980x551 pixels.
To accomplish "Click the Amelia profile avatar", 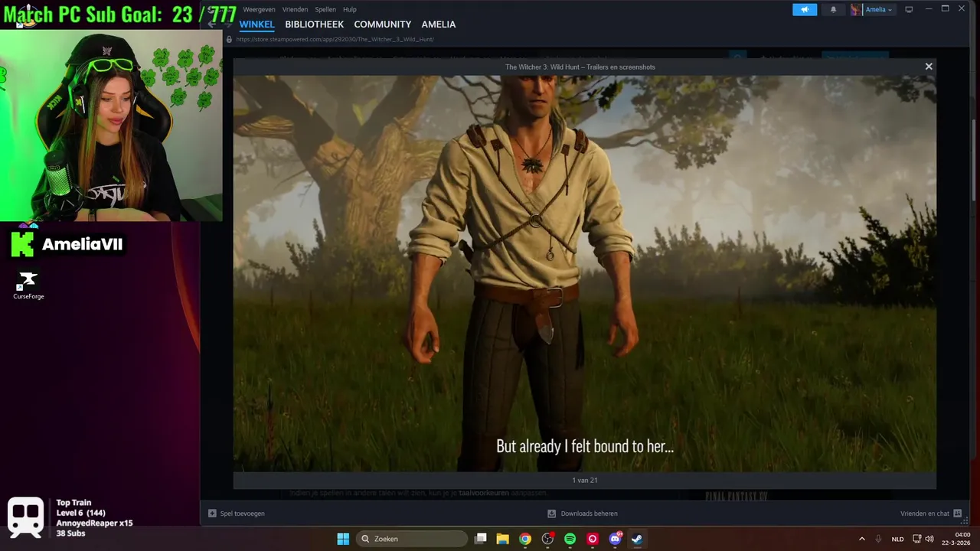I will point(855,10).
